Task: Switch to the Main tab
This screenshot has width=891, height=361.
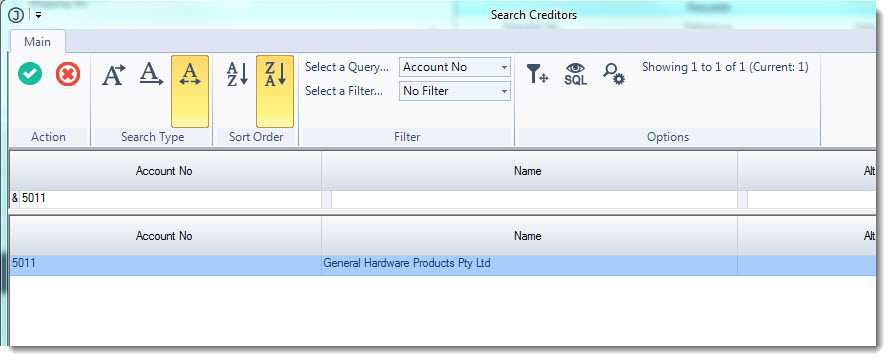Action: point(38,42)
